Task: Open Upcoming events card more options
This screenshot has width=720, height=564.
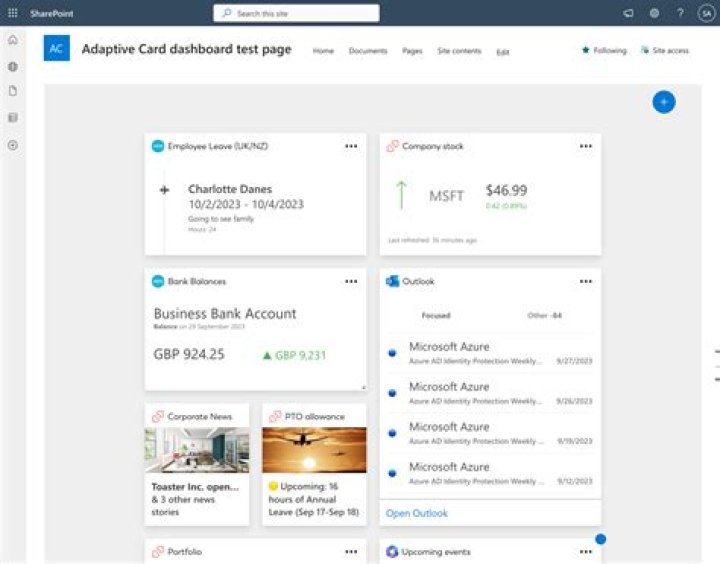Action: point(586,552)
